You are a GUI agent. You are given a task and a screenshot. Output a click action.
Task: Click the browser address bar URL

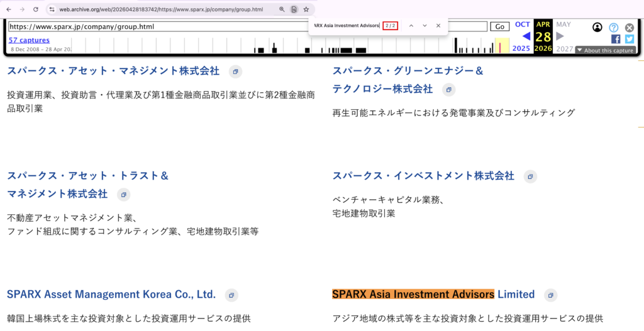161,9
